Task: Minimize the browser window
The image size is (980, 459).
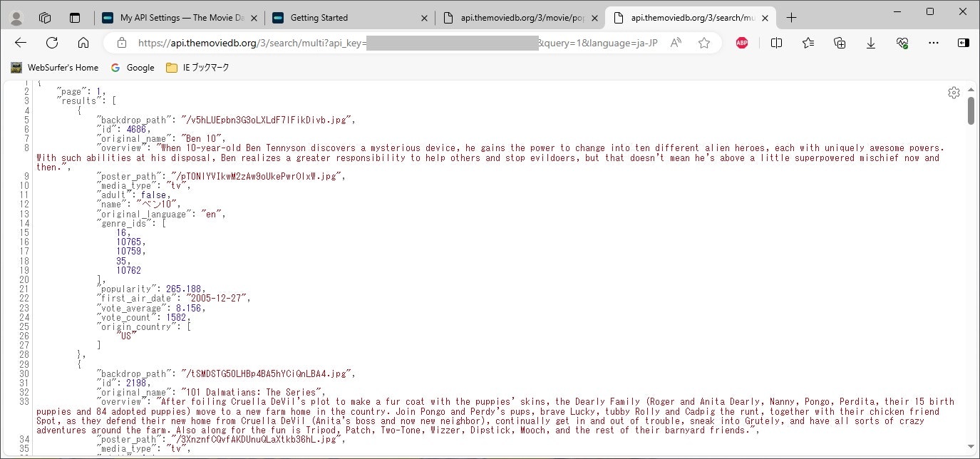Action: pyautogui.click(x=898, y=11)
